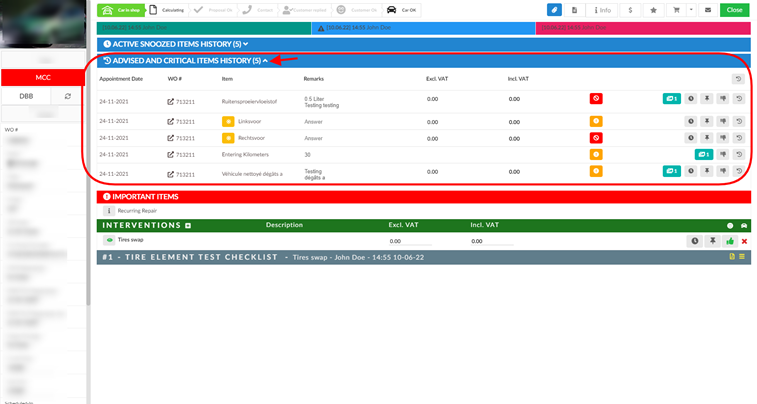Click the refresh icon next to DBB

(x=68, y=96)
